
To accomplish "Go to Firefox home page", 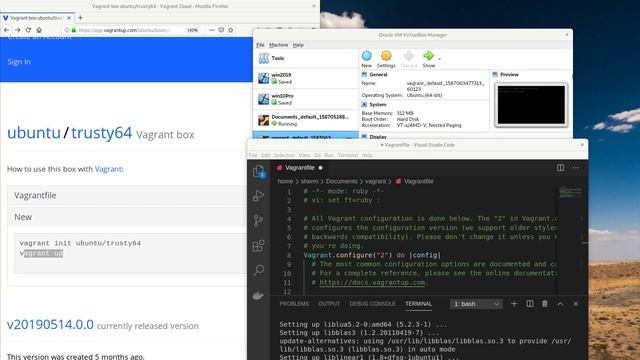I will 39,30.
